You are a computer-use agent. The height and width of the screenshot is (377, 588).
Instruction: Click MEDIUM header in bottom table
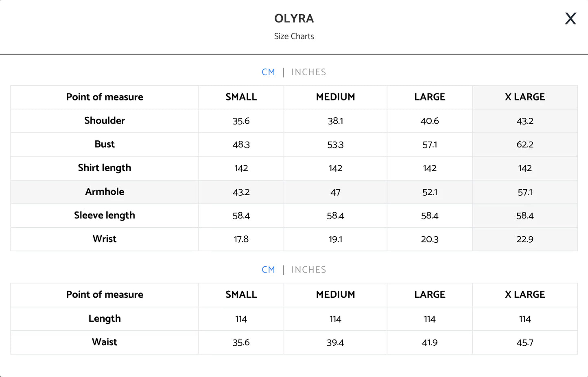pos(335,295)
